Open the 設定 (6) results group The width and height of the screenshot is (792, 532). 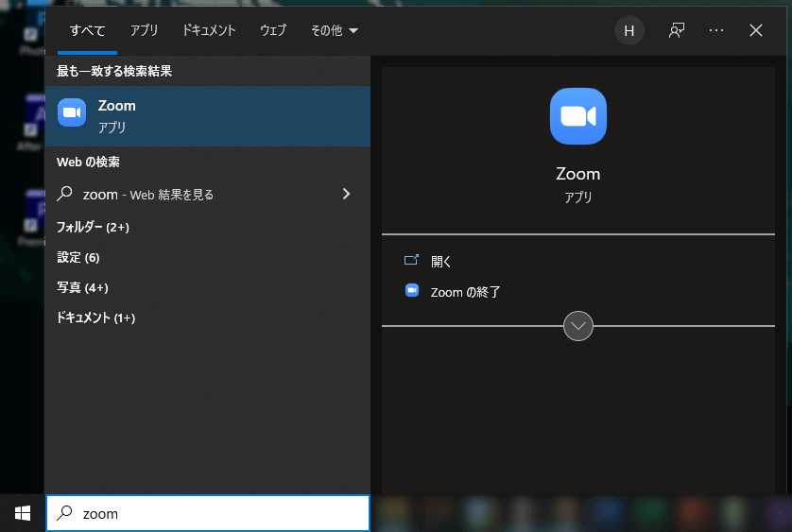tap(77, 257)
